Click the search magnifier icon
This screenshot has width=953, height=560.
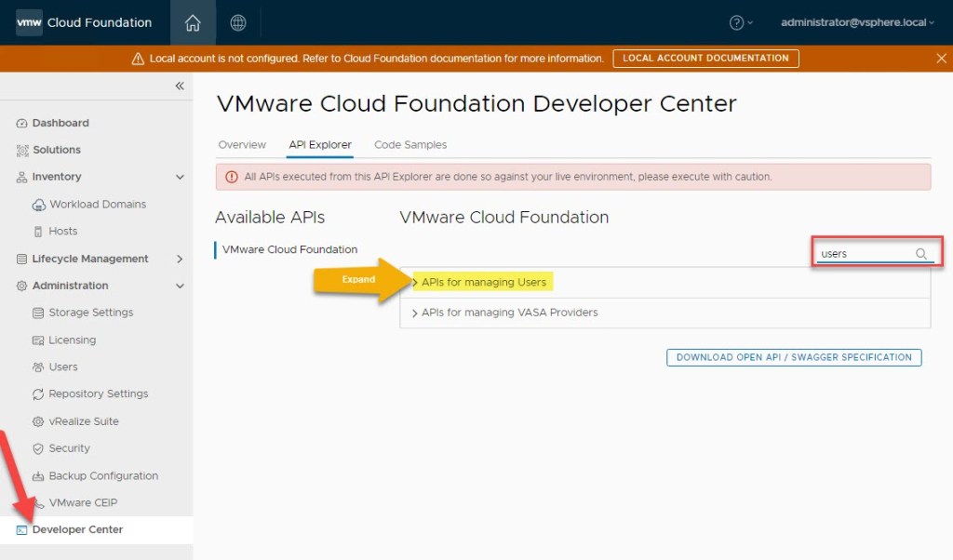pos(921,253)
